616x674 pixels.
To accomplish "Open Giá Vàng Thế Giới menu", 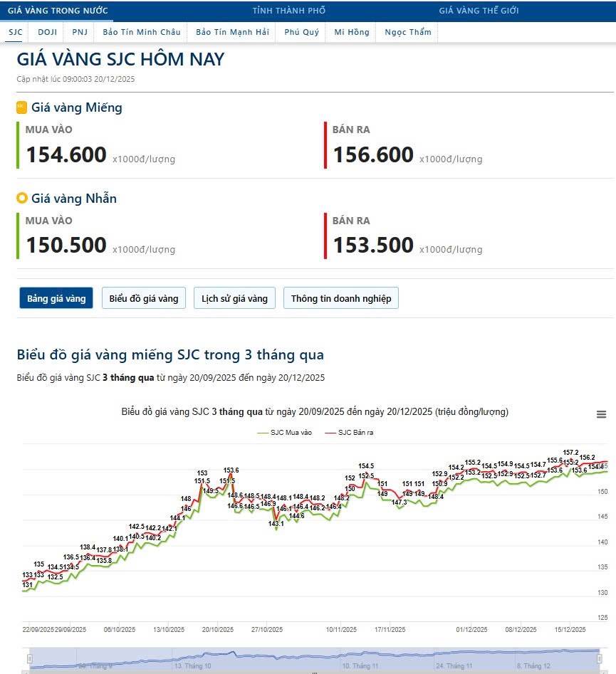I will click(479, 11).
